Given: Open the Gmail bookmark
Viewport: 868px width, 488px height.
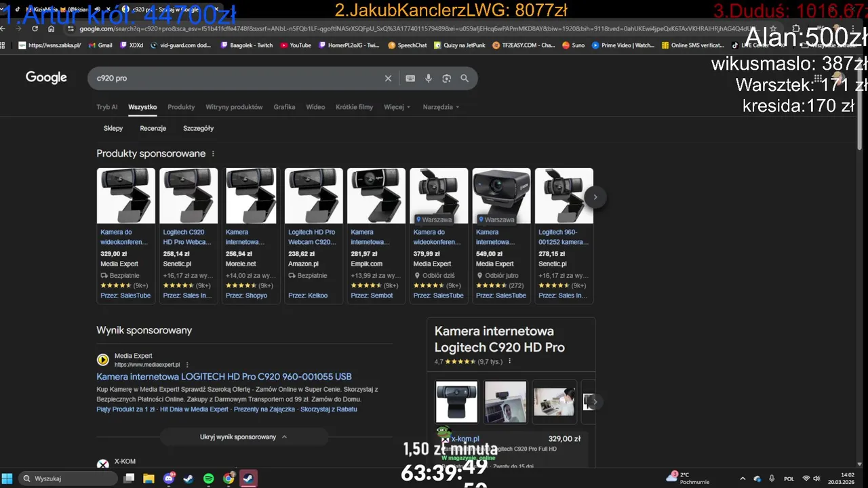Looking at the screenshot, I should [x=100, y=45].
